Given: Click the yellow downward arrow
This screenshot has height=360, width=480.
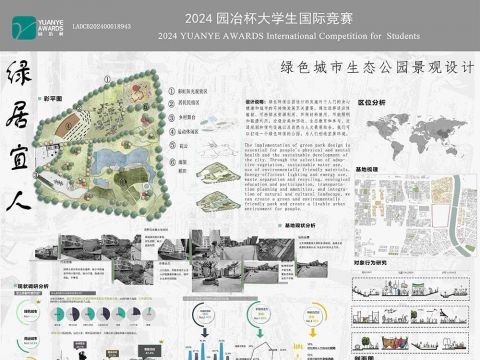Looking at the screenshot, I should (313, 332).
